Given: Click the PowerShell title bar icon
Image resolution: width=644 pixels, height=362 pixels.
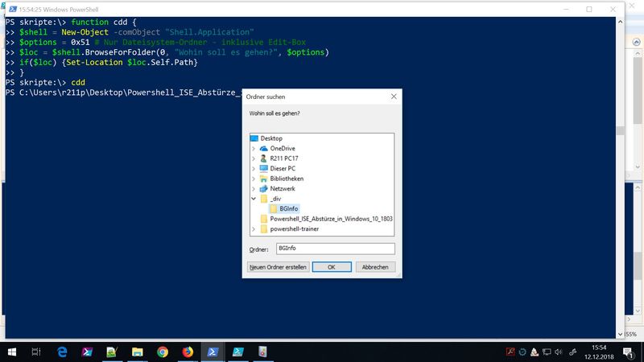Looking at the screenshot, I should click(x=13, y=9).
